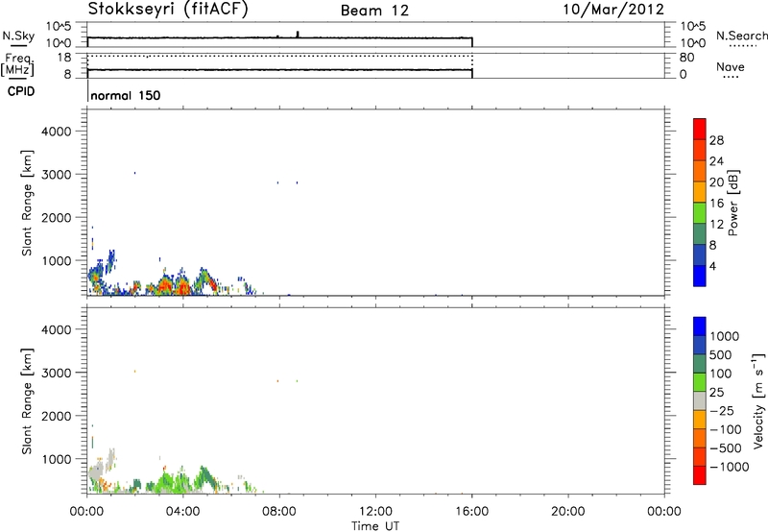
Task: Click the "16:00" time tick label
Action: [471, 512]
